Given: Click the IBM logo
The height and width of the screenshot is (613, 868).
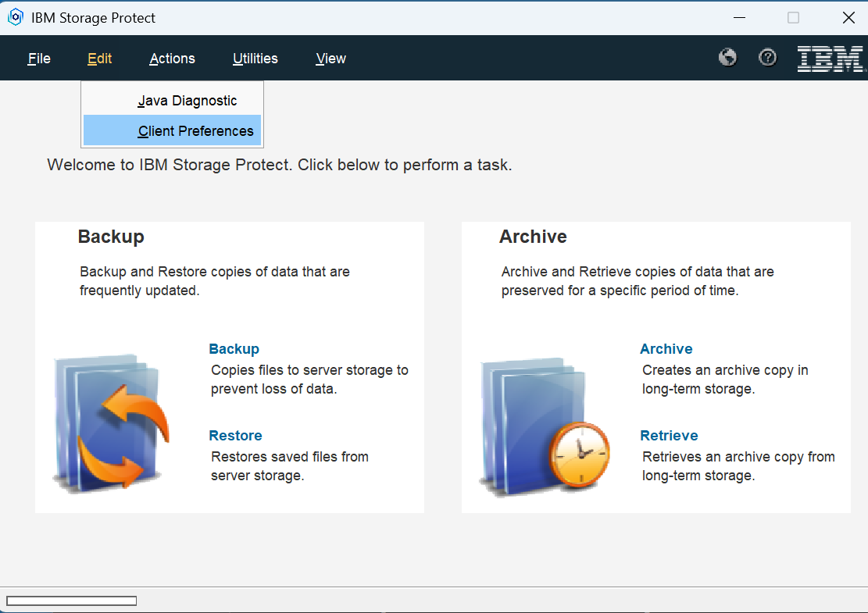Looking at the screenshot, I should [830, 59].
